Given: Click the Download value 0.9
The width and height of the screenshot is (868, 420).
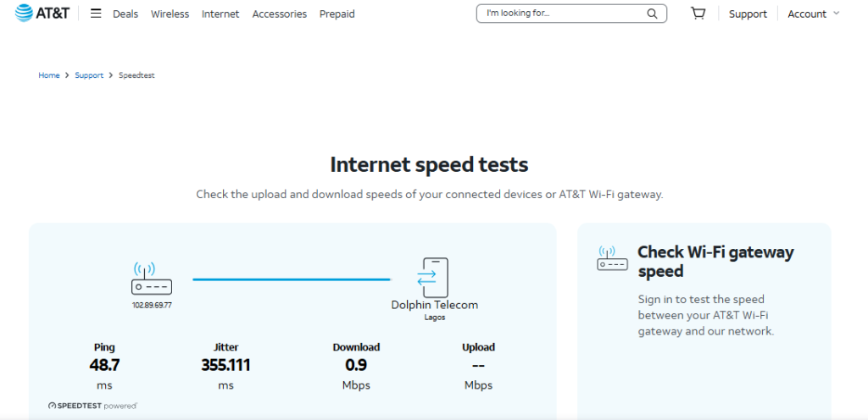Looking at the screenshot, I should tap(356, 365).
